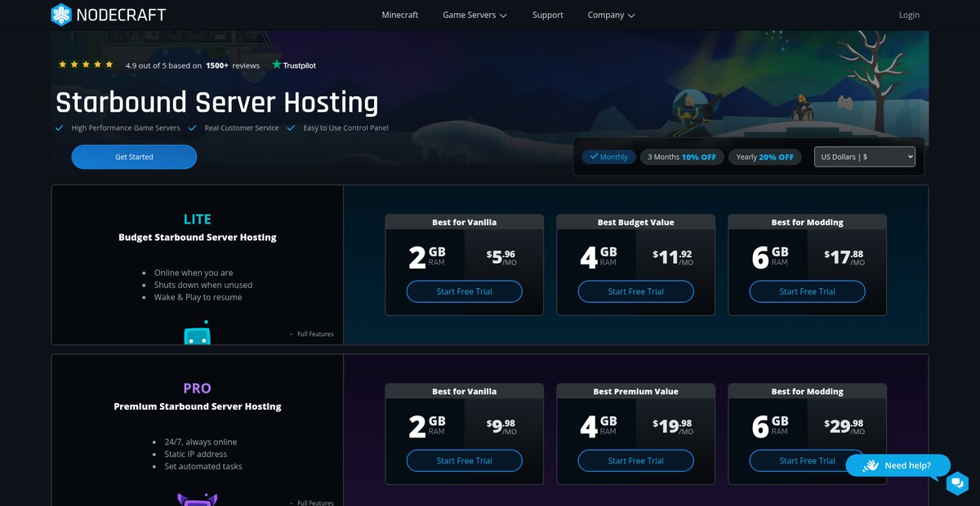This screenshot has width=980, height=506.
Task: Expand the Game Servers menu
Action: pyautogui.click(x=474, y=15)
